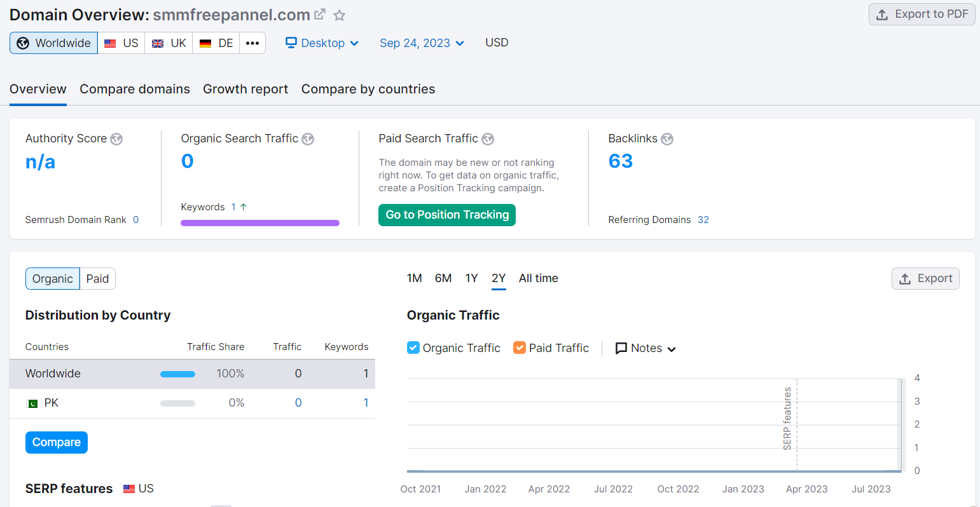Screen dimensions: 980x507
Task: Switch to the Overview tab
Action: [38, 89]
